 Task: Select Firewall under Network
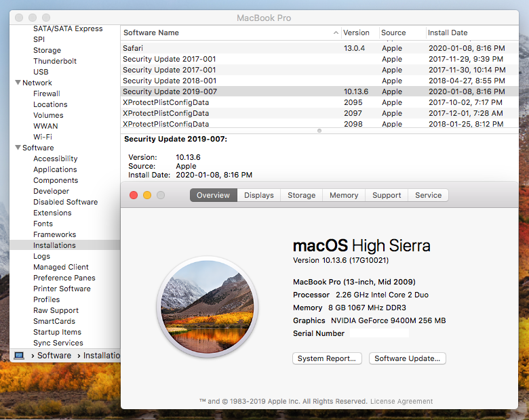[47, 93]
